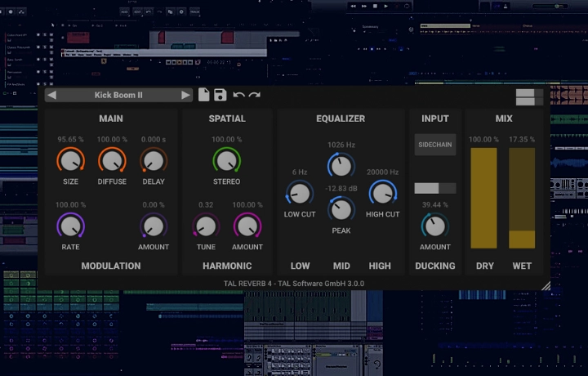The height and width of the screenshot is (376, 588).
Task: Click the 6 Hz low cut value
Action: point(300,172)
